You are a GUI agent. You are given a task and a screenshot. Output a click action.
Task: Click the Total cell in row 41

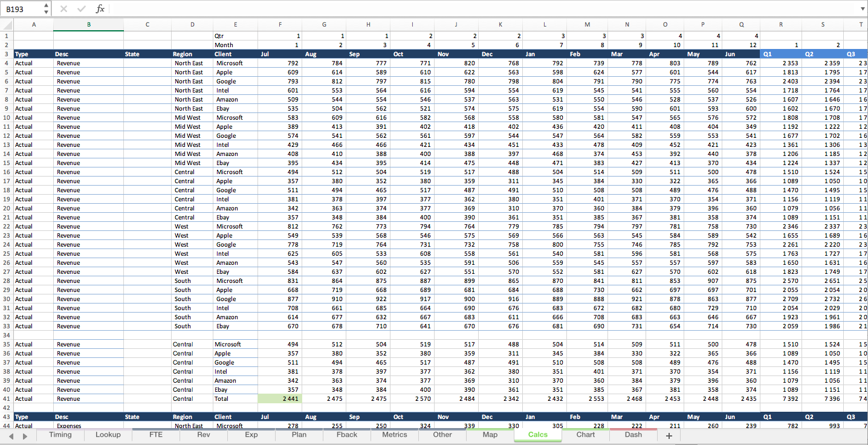[236, 398]
